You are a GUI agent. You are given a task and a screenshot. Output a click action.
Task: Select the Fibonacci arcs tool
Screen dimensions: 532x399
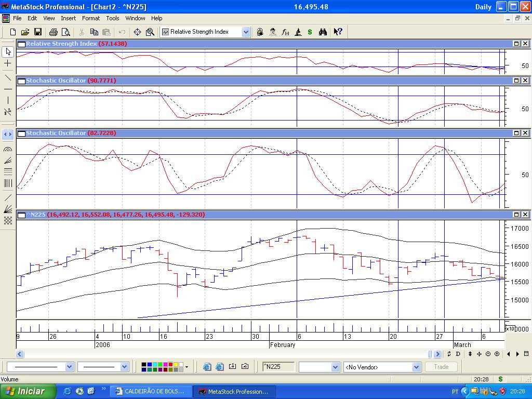click(8, 150)
